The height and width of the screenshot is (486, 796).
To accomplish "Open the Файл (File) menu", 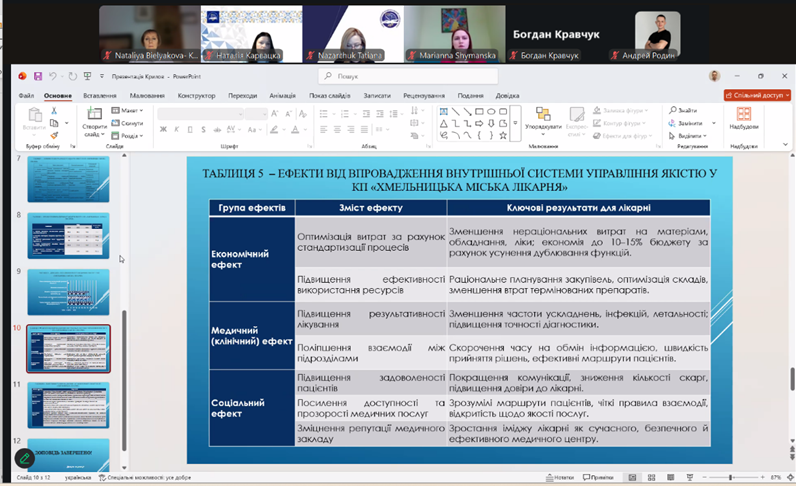I will click(26, 96).
